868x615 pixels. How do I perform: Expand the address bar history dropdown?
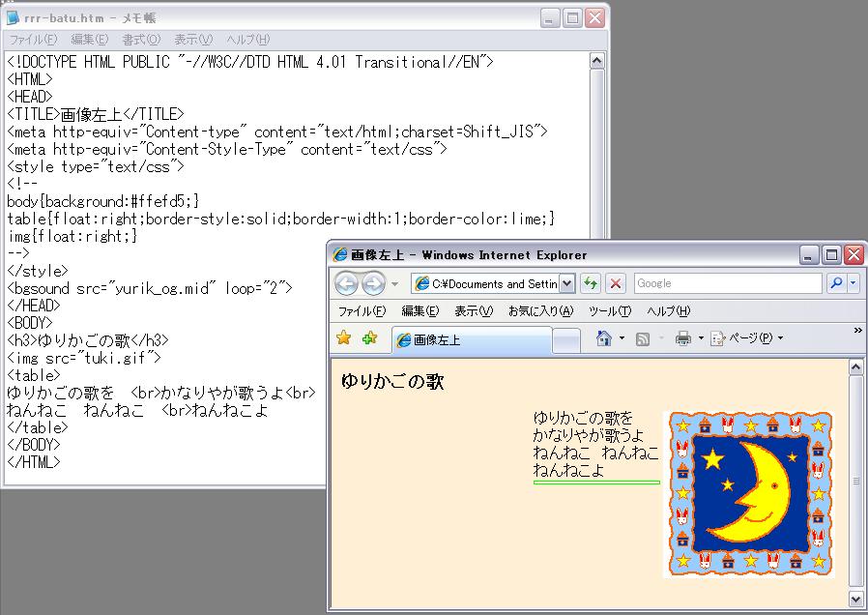(566, 284)
